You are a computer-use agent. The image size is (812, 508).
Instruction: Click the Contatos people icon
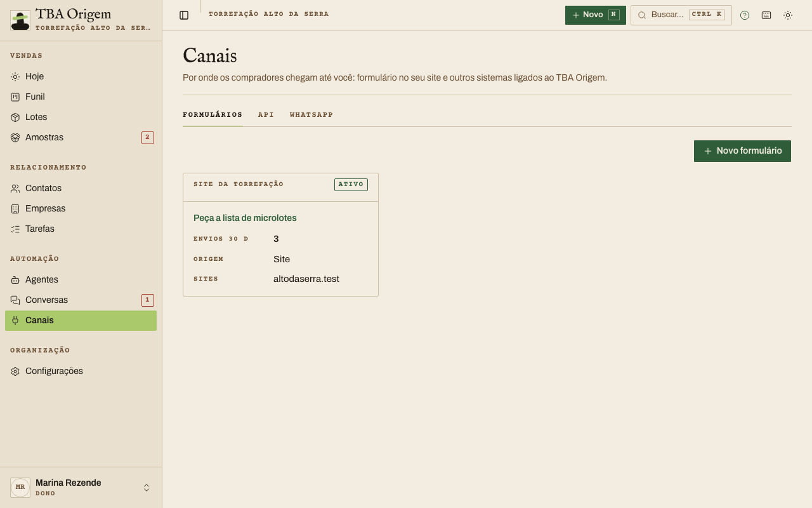15,189
